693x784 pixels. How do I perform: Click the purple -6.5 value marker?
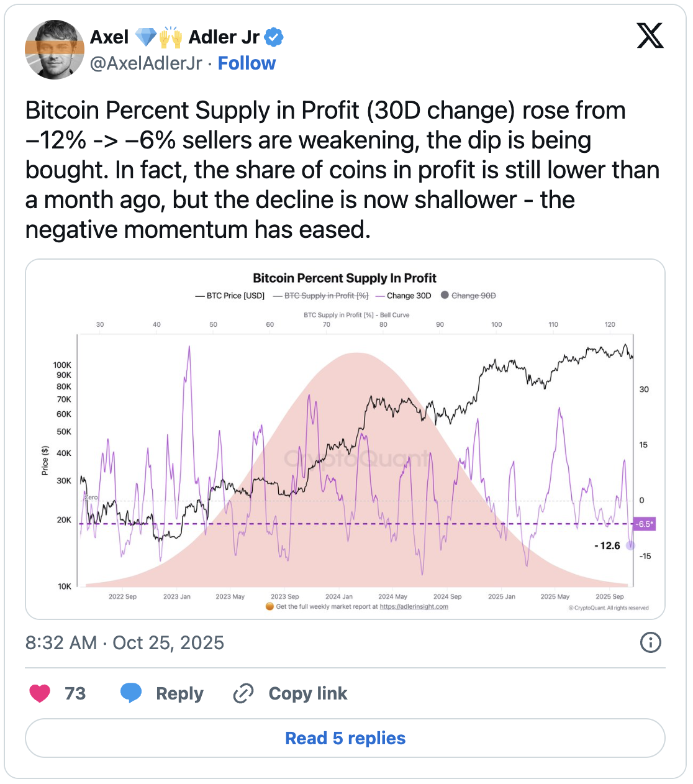click(x=644, y=524)
